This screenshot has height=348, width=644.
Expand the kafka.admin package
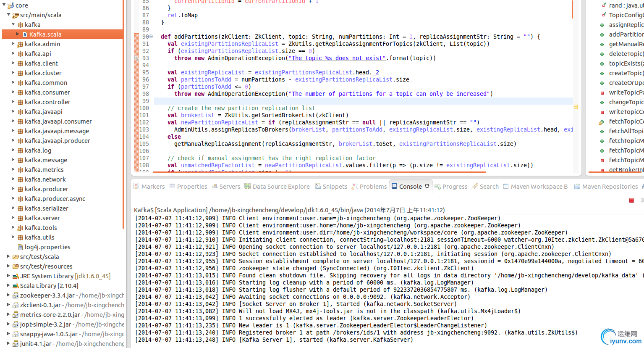click(13, 44)
